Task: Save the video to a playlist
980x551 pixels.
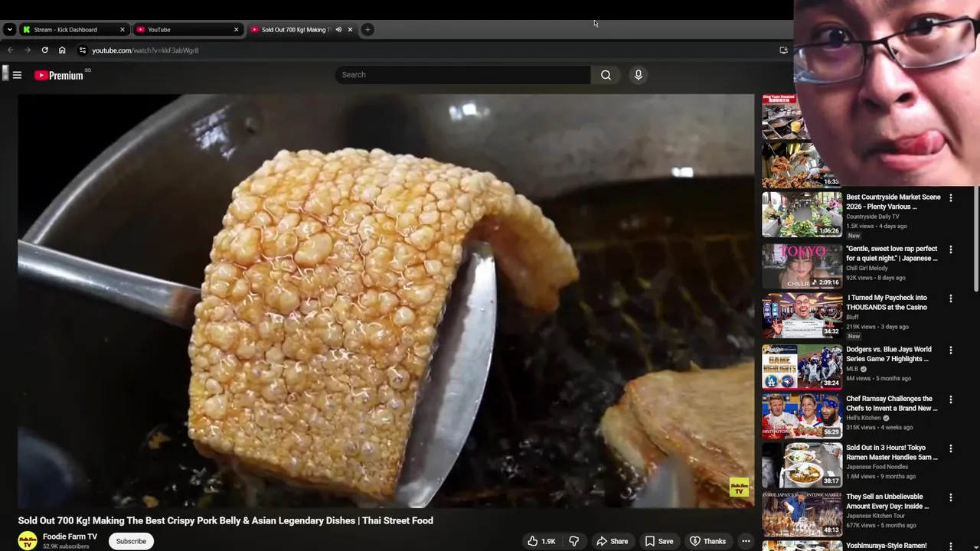Action: point(659,541)
